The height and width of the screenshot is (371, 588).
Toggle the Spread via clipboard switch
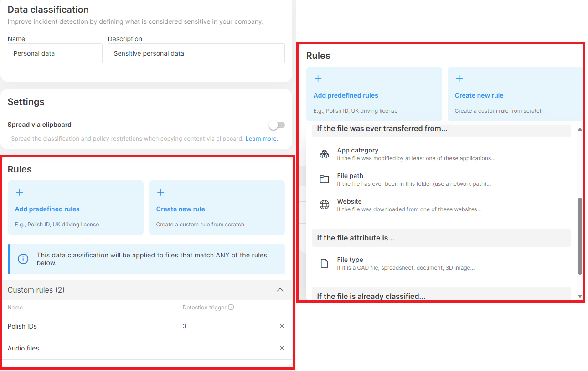click(276, 125)
